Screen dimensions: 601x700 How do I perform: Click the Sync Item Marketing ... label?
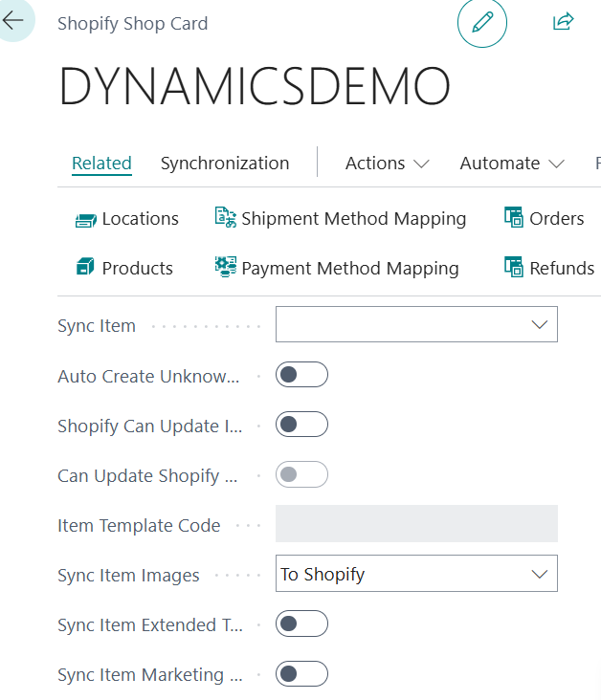[x=150, y=675]
